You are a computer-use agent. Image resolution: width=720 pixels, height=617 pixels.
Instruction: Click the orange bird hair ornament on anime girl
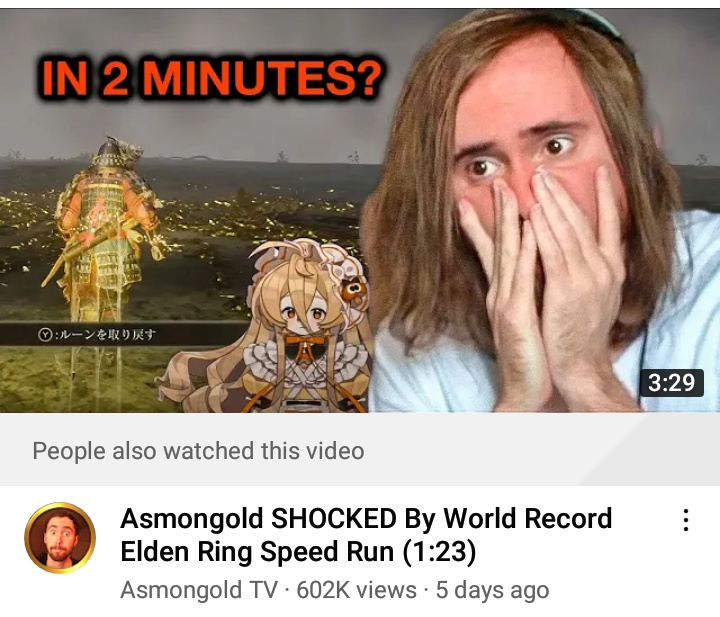point(354,290)
